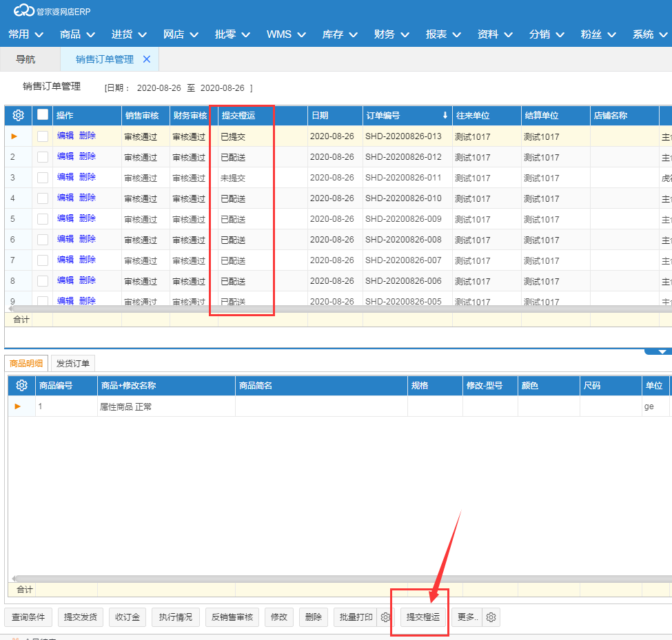Viewport: 672px width, 640px height.
Task: Check the box for order SHD-20200826-007
Action: pos(43,260)
